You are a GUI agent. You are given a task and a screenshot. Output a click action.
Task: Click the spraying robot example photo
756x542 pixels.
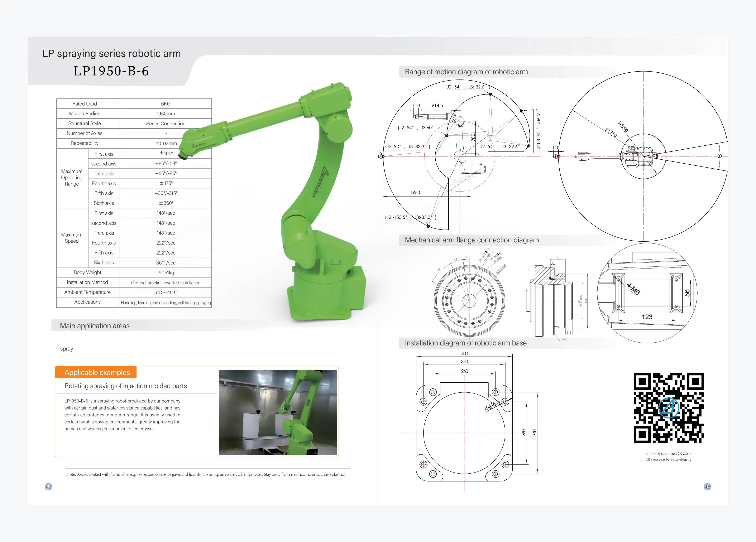click(278, 412)
